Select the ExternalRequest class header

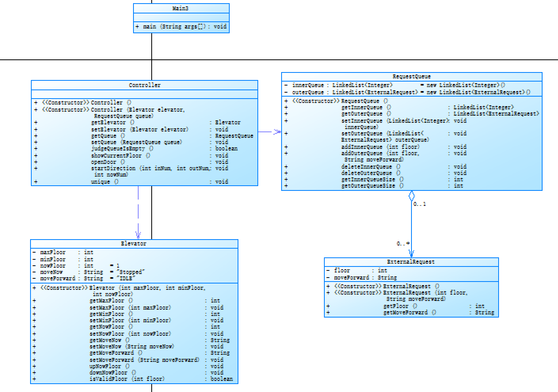411,262
